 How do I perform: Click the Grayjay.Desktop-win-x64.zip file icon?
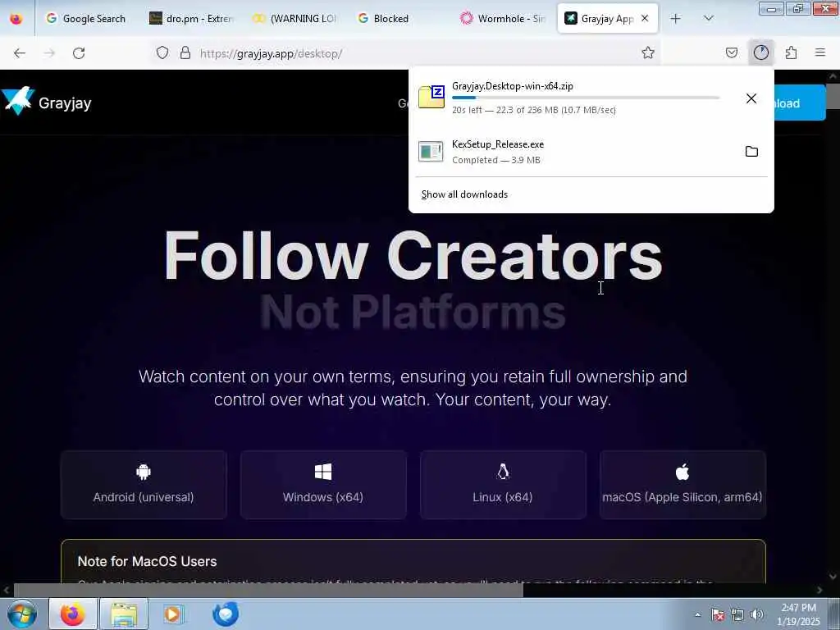pos(431,97)
